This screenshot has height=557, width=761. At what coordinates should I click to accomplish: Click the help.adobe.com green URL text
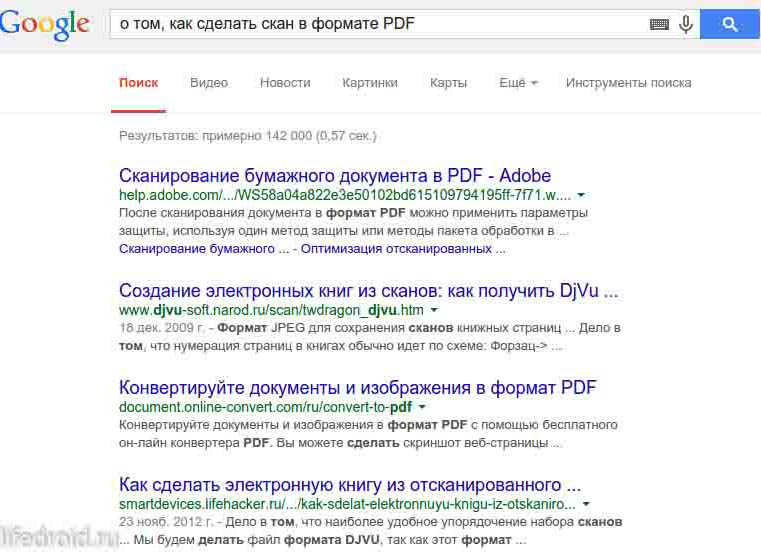point(345,196)
